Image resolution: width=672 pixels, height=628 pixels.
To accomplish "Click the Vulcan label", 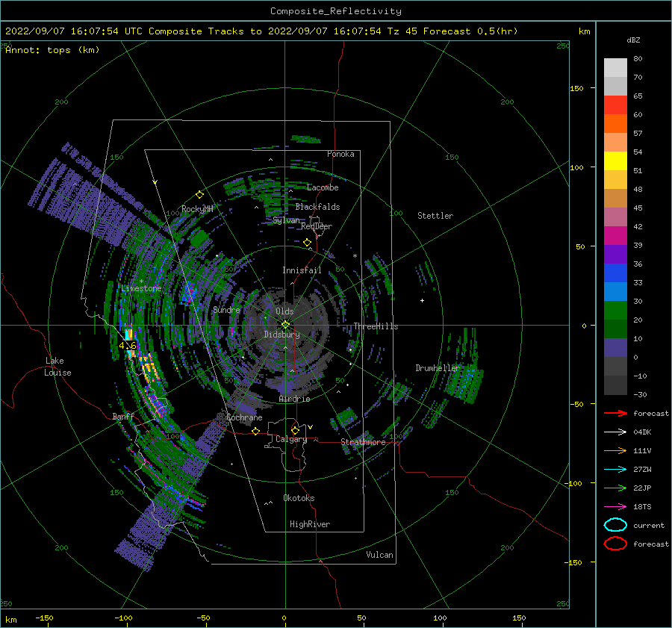I will (x=379, y=555).
